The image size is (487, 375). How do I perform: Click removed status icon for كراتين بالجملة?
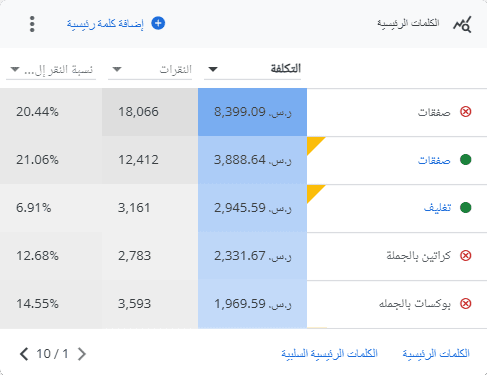(465, 256)
